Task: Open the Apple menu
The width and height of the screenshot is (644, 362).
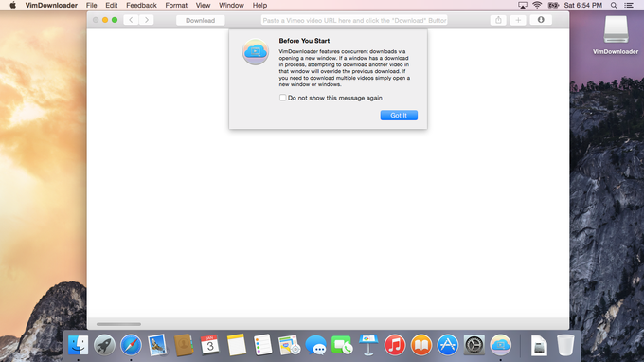Action: [12, 6]
